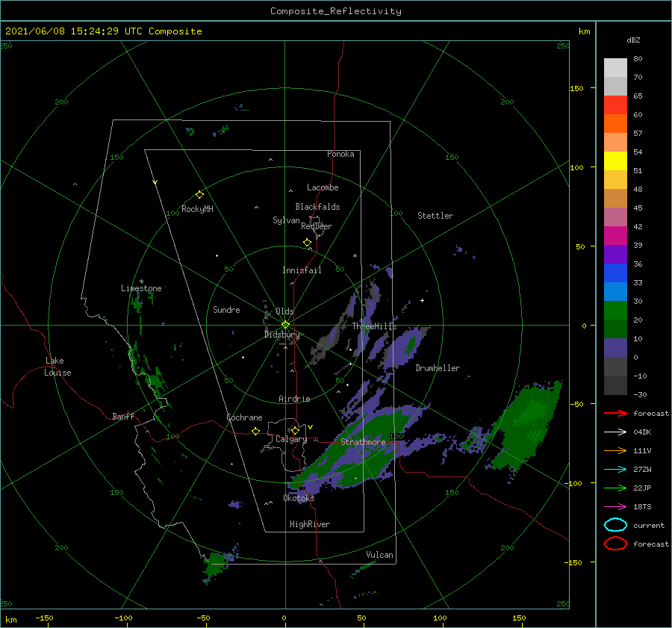Image resolution: width=672 pixels, height=628 pixels.
Task: Click the Airdrie city label
Action: click(x=294, y=399)
